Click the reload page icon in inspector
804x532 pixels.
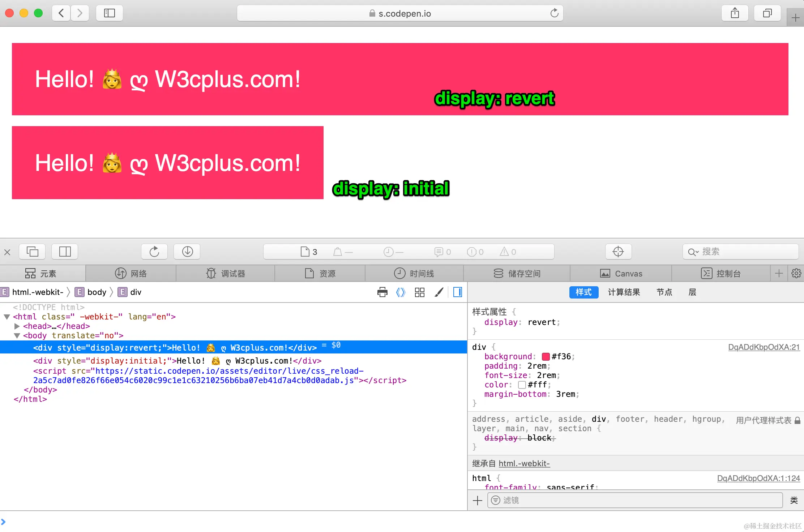click(x=154, y=252)
